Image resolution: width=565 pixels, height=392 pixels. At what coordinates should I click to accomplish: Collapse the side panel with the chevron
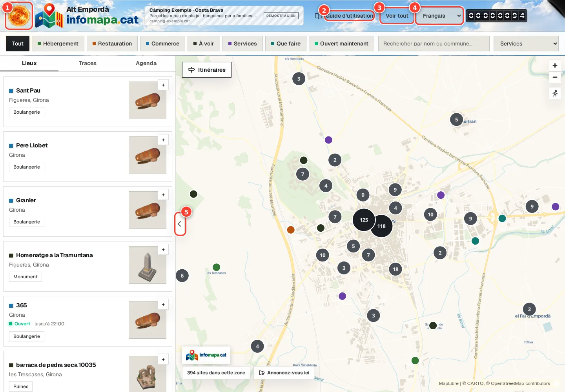pyautogui.click(x=180, y=224)
